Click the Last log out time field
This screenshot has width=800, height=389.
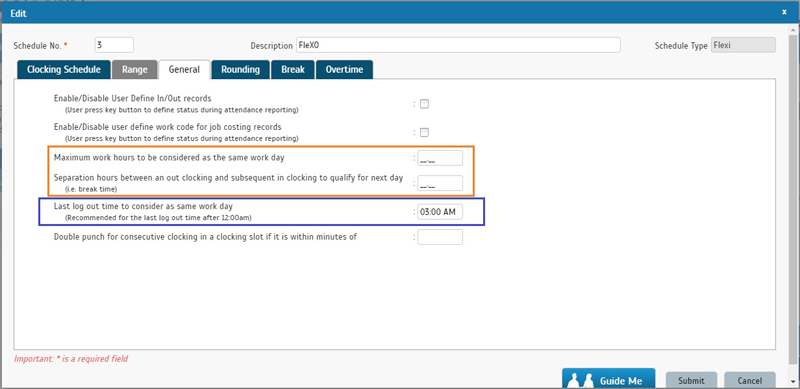coord(440,212)
